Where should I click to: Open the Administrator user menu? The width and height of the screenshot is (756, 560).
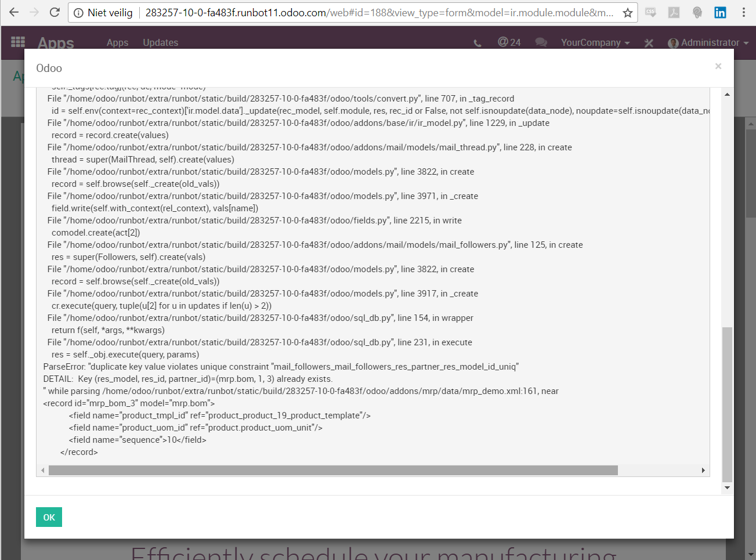tap(708, 42)
